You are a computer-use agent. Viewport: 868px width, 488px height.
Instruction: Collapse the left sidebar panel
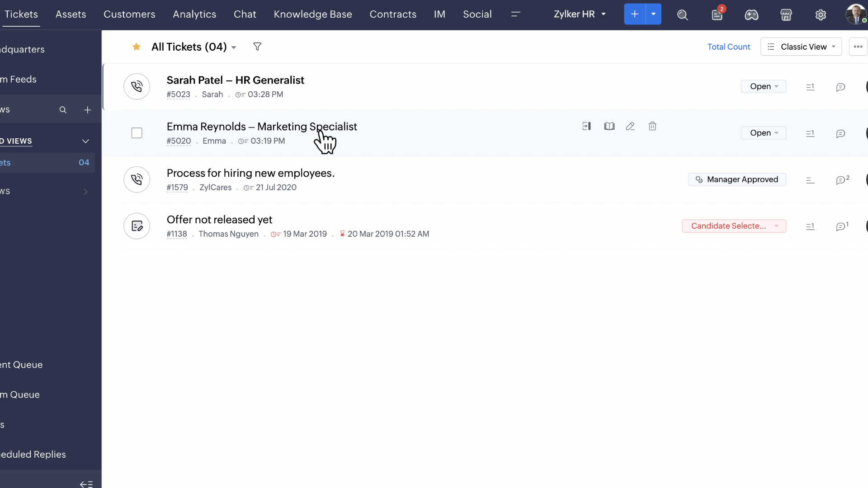pos(86,484)
